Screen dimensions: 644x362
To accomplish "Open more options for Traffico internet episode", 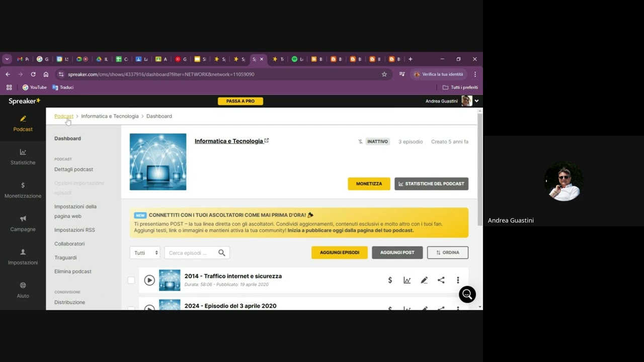I will coord(458,280).
